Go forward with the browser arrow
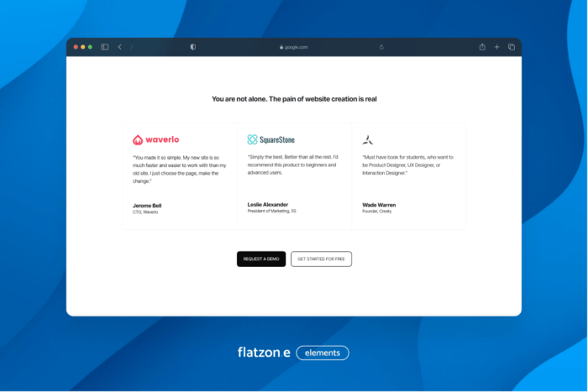The width and height of the screenshot is (588, 392). point(131,47)
